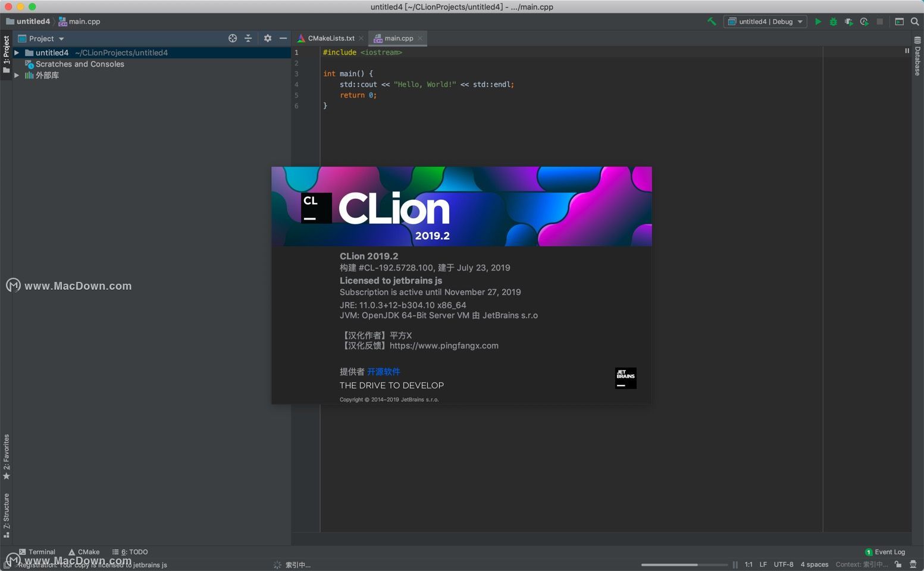This screenshot has height=571, width=924.
Task: Run the untitled4 configuration with the green play button
Action: pos(818,21)
